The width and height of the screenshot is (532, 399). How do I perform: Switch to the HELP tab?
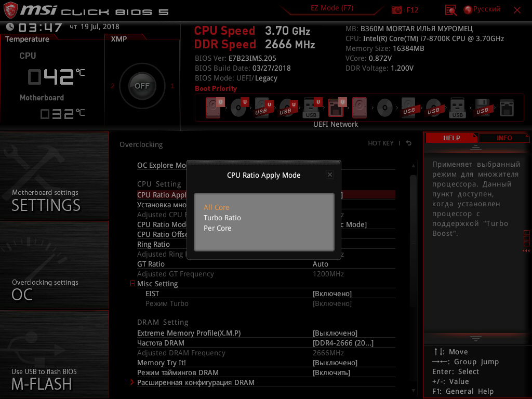(x=451, y=138)
